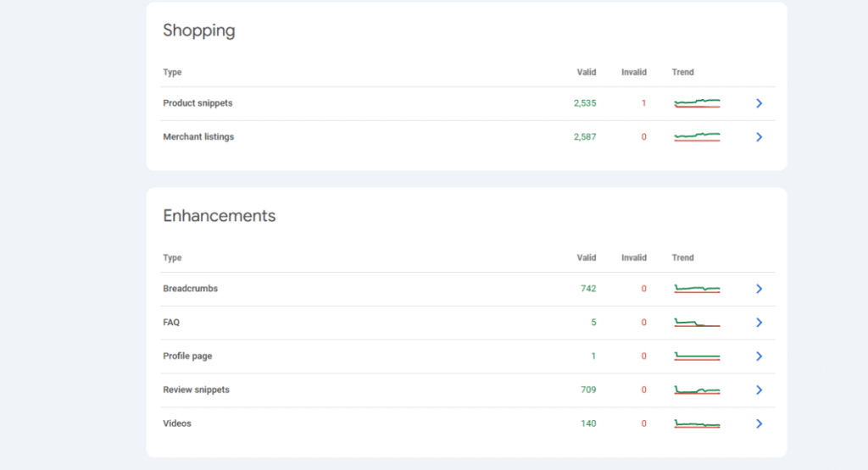Expand Breadcrumbs report using right arrow
This screenshot has height=470, width=868.
tap(759, 289)
